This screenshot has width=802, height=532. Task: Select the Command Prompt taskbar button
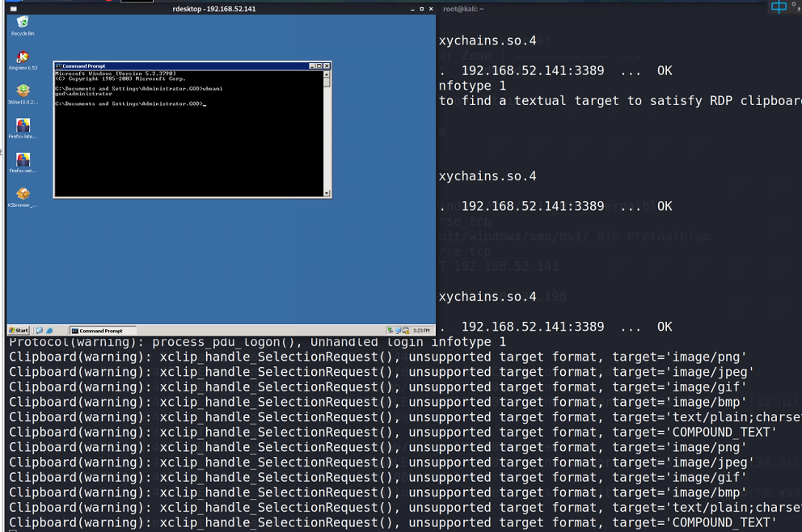[x=103, y=331]
